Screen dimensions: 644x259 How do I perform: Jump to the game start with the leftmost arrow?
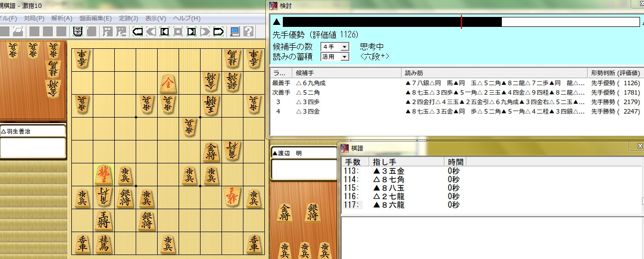[138, 32]
